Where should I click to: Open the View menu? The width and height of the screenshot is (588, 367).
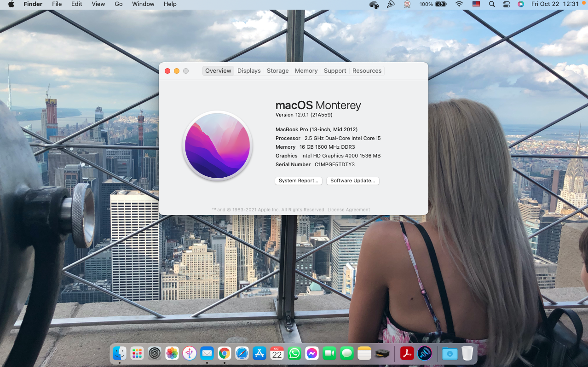(98, 4)
